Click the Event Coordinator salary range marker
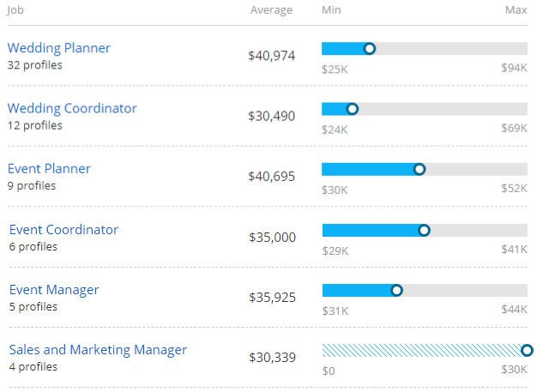Image resolution: width=537 pixels, height=392 pixels. click(424, 230)
